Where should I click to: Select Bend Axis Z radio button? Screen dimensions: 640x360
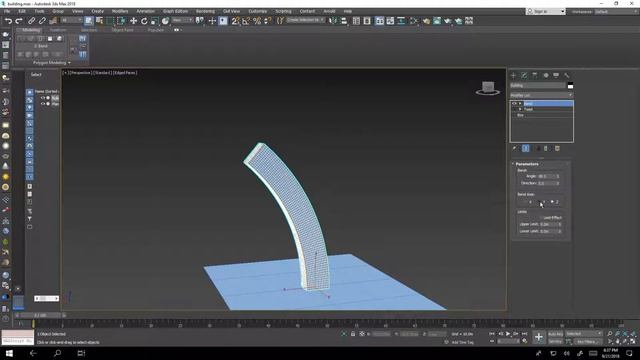click(552, 202)
